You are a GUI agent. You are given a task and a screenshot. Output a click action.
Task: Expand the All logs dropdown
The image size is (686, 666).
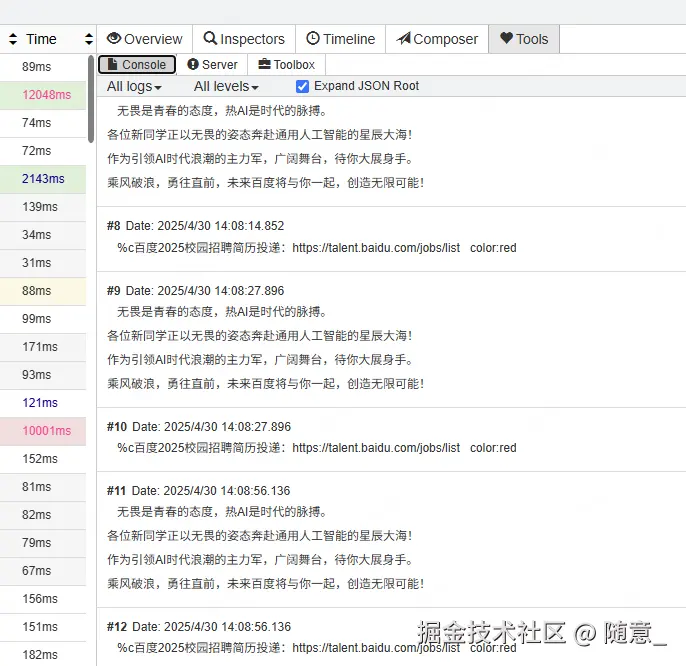coord(134,86)
